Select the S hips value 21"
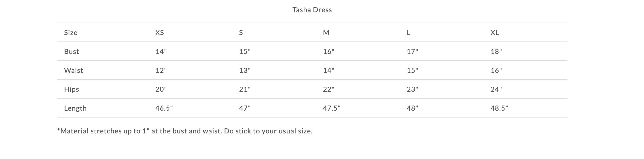The height and width of the screenshot is (159, 644). 245,89
